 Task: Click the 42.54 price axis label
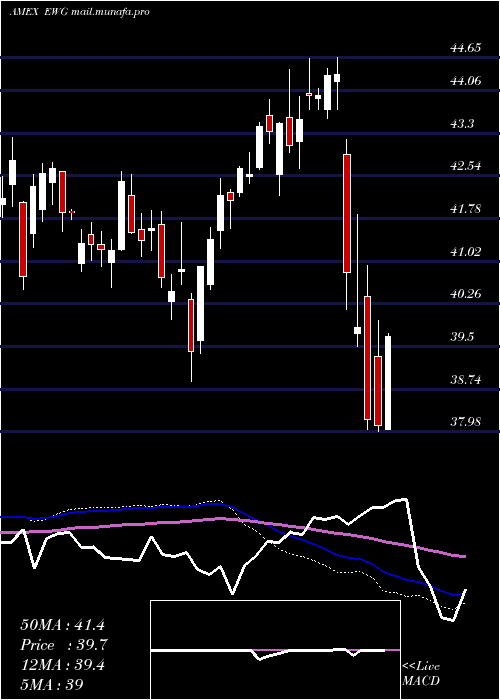(x=466, y=166)
